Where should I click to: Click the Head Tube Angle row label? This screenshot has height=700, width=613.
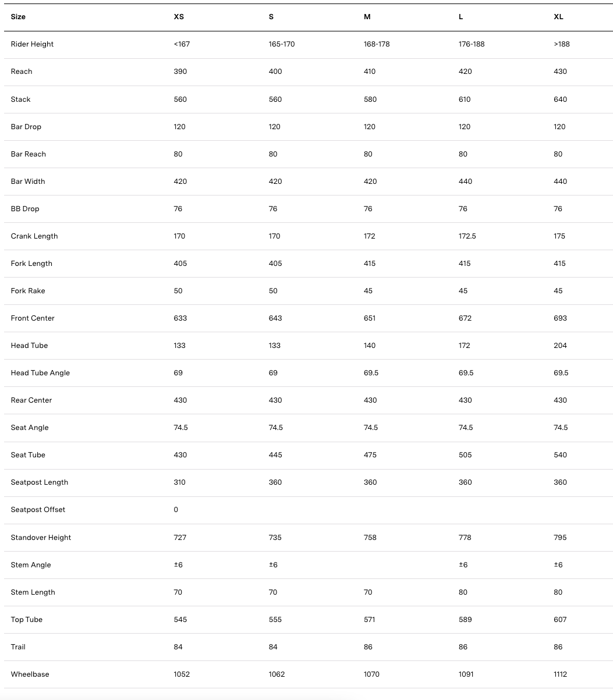point(40,373)
